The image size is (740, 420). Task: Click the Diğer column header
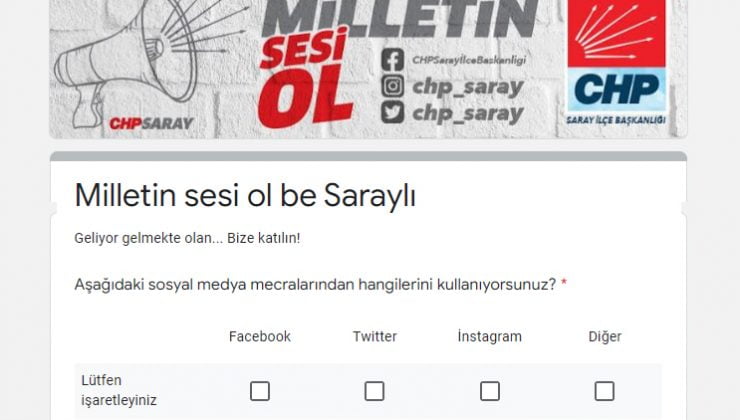pyautogui.click(x=605, y=336)
